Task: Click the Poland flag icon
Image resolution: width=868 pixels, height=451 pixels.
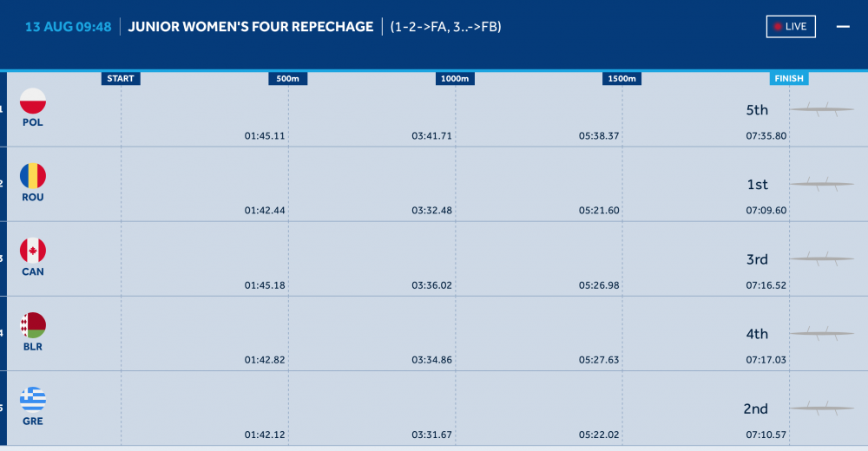Action: pyautogui.click(x=33, y=101)
